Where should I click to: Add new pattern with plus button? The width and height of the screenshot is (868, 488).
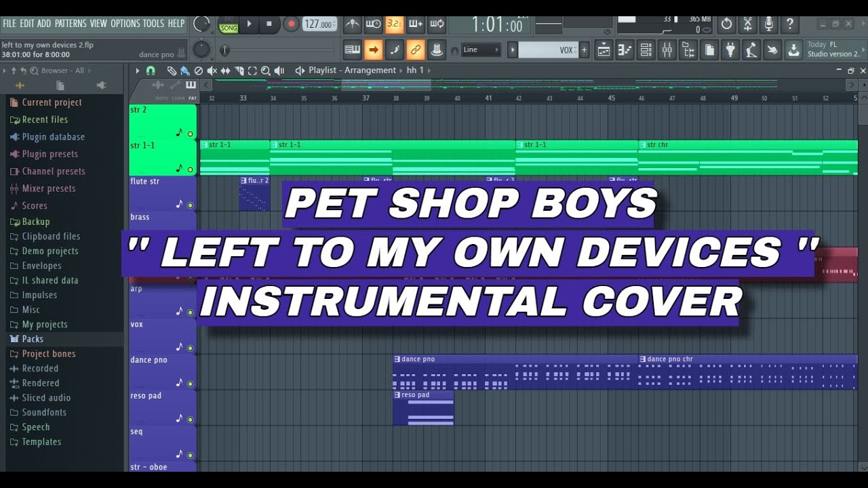click(584, 50)
